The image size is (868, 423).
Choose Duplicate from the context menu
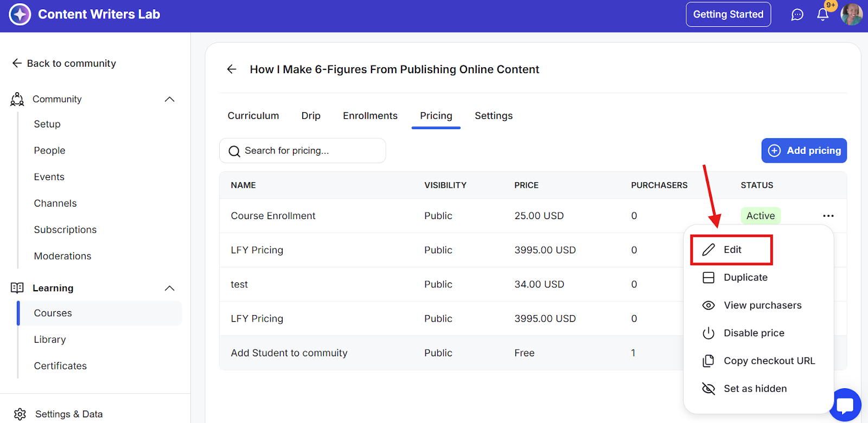click(x=745, y=278)
